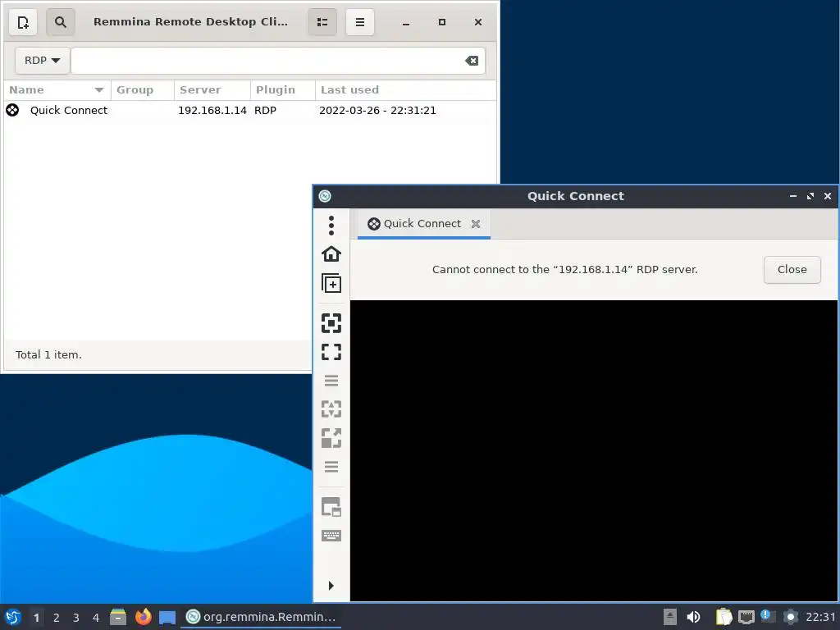
Task: Open the update notifier tray icon
Action: 768,617
